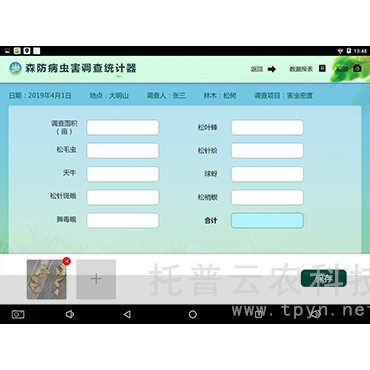370x370 pixels.
Task: Click the colorful gallery notification icon
Action: (17, 51)
